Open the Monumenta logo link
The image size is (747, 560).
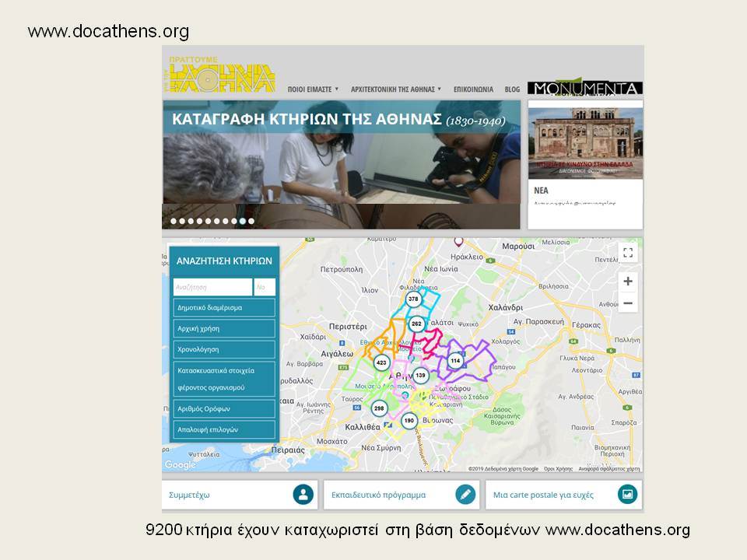[585, 88]
